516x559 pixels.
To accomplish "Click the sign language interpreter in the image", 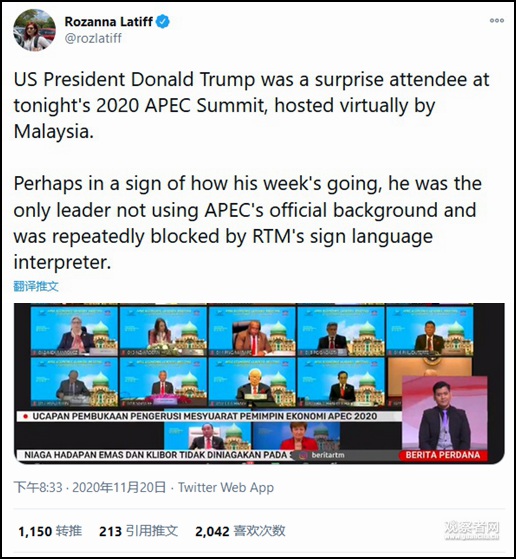I will pos(444,414).
